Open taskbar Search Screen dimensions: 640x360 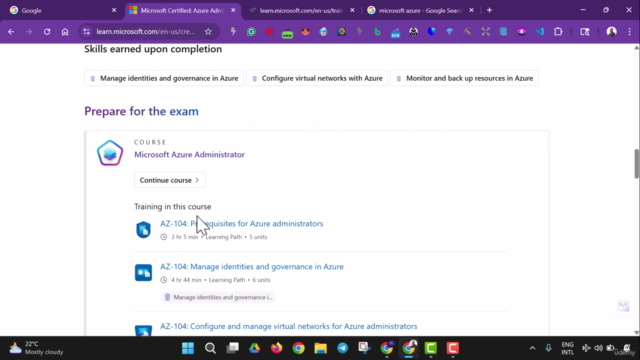click(x=210, y=348)
